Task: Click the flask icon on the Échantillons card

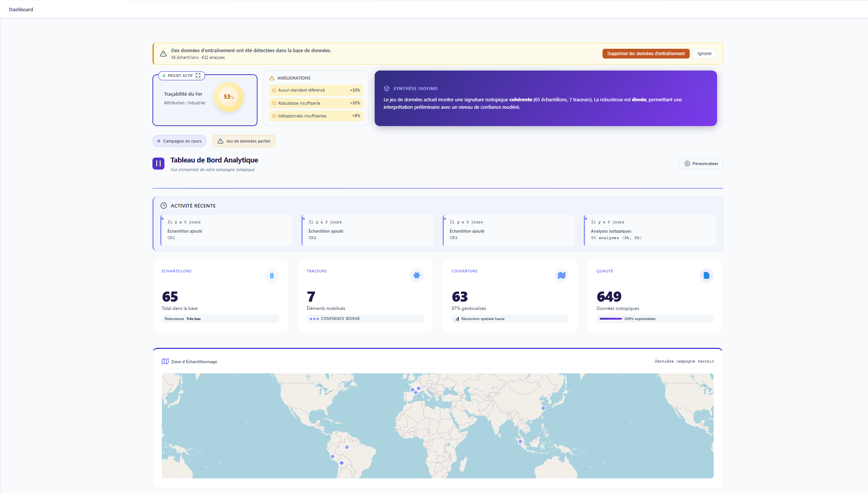Action: pos(271,275)
